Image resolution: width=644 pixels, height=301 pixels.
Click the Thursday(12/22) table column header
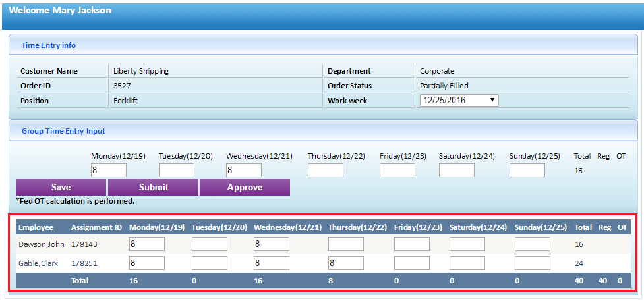point(357,227)
